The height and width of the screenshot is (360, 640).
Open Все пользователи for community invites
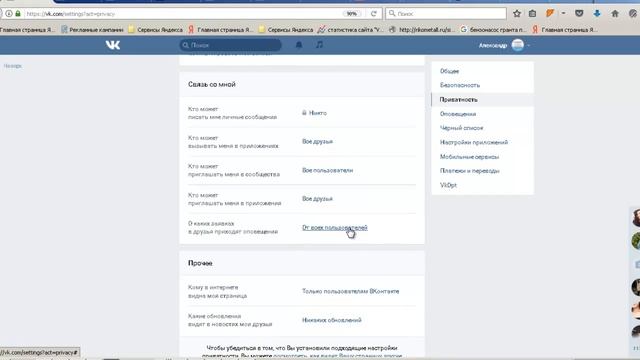tap(327, 170)
